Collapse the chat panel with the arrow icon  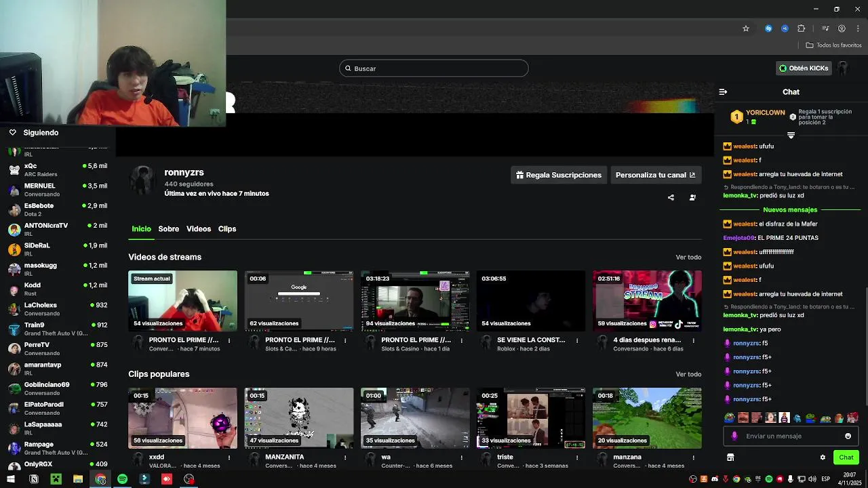(723, 91)
